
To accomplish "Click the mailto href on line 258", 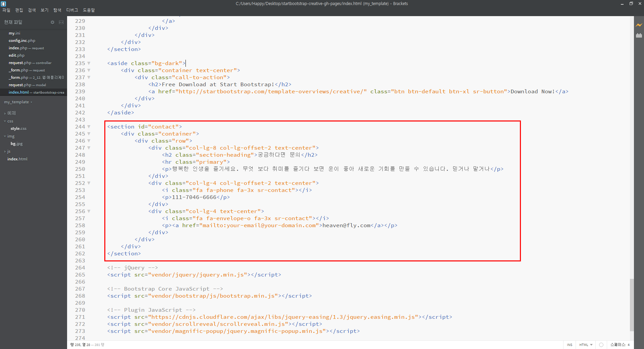I will 259,226.
